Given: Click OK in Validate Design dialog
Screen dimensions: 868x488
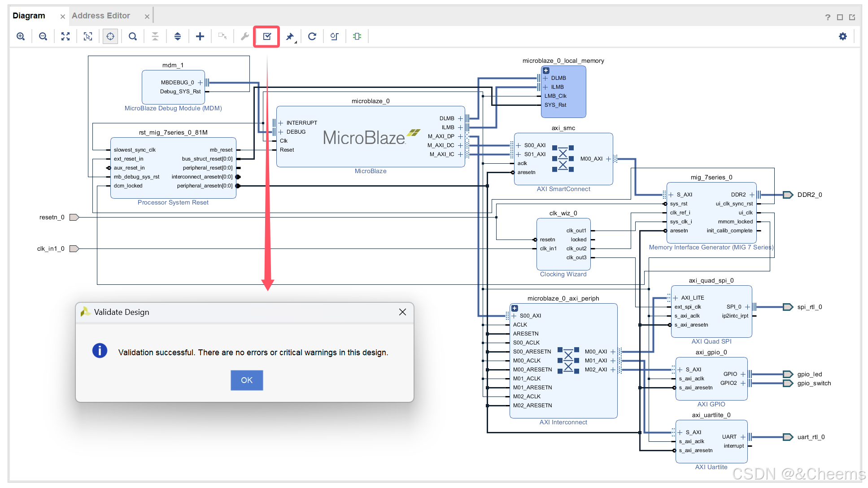Looking at the screenshot, I should click(x=247, y=380).
